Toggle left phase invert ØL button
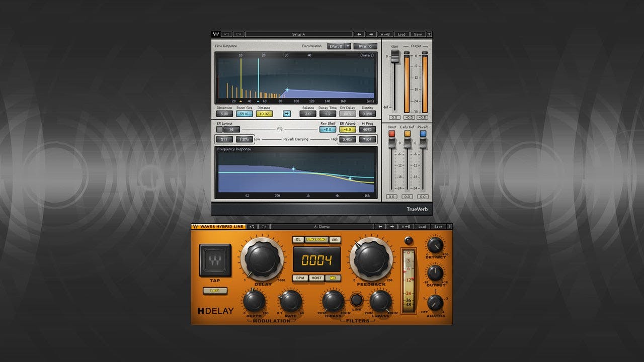 click(298, 240)
